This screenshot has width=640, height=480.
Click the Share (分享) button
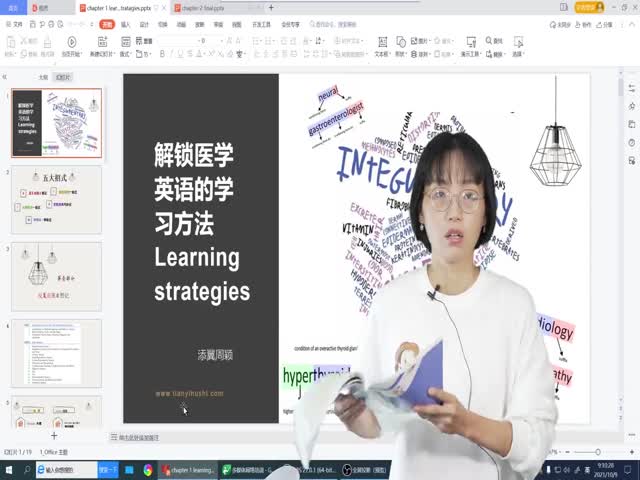(x=605, y=25)
